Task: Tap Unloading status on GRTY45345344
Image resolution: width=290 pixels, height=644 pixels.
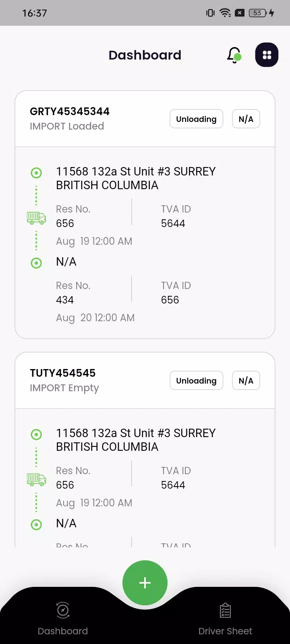Action: point(196,119)
